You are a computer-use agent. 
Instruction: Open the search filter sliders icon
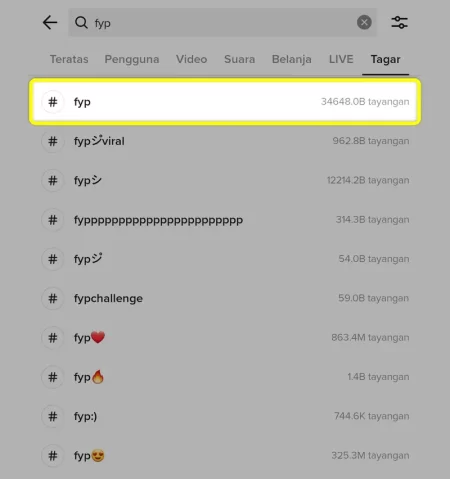pyautogui.click(x=399, y=22)
